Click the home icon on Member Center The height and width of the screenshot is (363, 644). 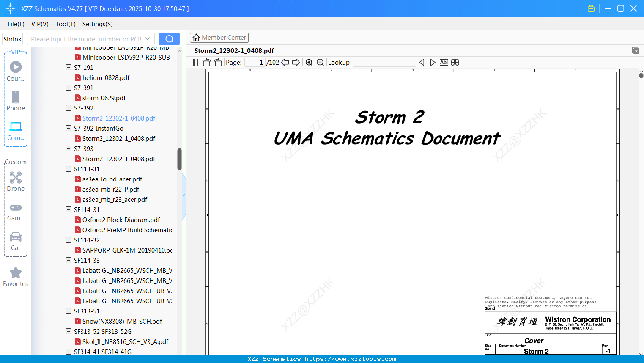[196, 38]
